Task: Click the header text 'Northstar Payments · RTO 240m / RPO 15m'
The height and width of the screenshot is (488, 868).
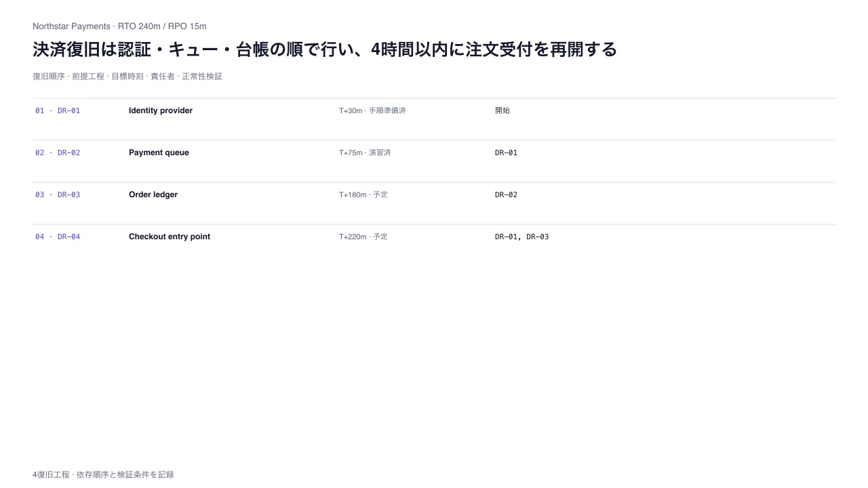Action: point(119,26)
